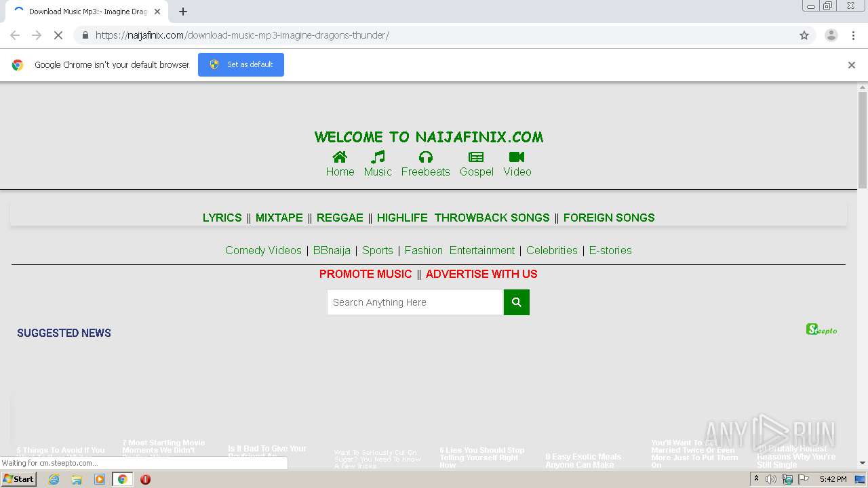The image size is (868, 488).
Task: Click the green search magnifier button
Action: click(x=516, y=302)
